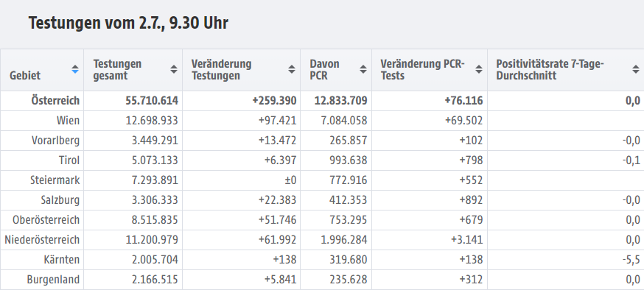Click sort arrows for Veränderung PCR-Tests

coord(479,69)
